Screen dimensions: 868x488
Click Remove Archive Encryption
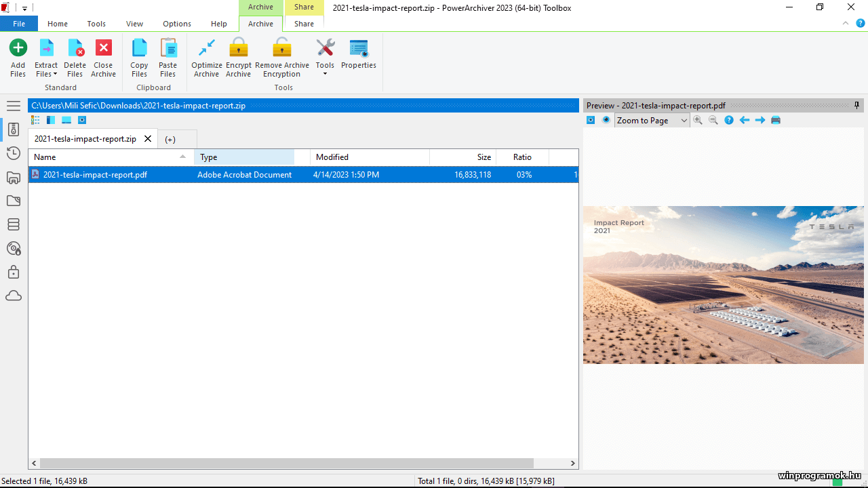282,58
